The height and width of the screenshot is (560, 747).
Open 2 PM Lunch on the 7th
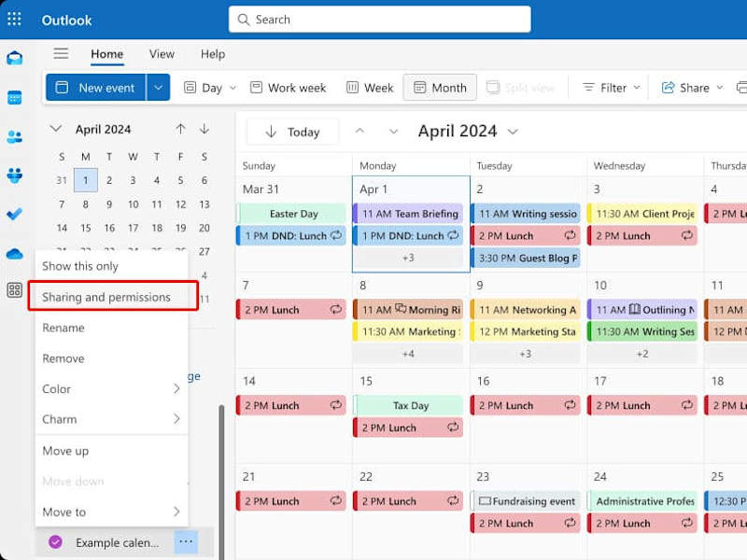[x=291, y=310]
